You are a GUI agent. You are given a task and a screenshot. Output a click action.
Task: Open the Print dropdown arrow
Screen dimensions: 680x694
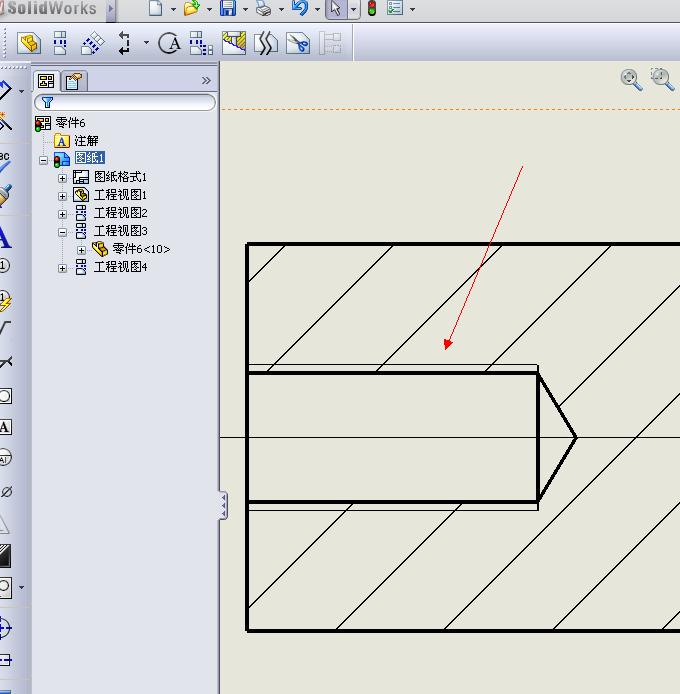tap(281, 9)
